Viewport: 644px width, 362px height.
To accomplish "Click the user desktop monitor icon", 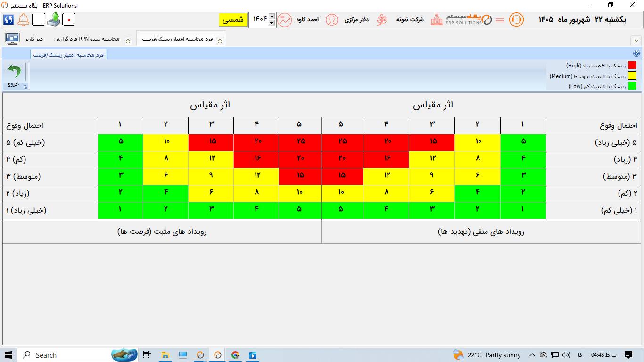I will pyautogui.click(x=12, y=39).
